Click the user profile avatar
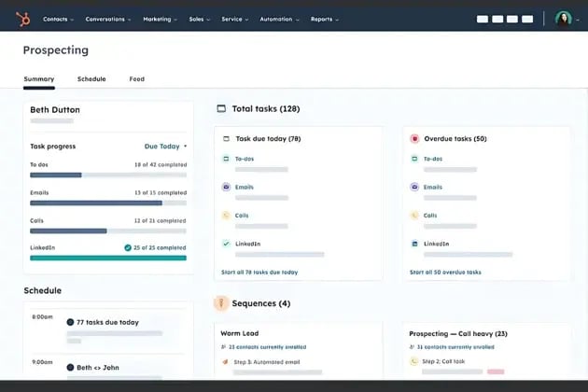 [x=563, y=19]
